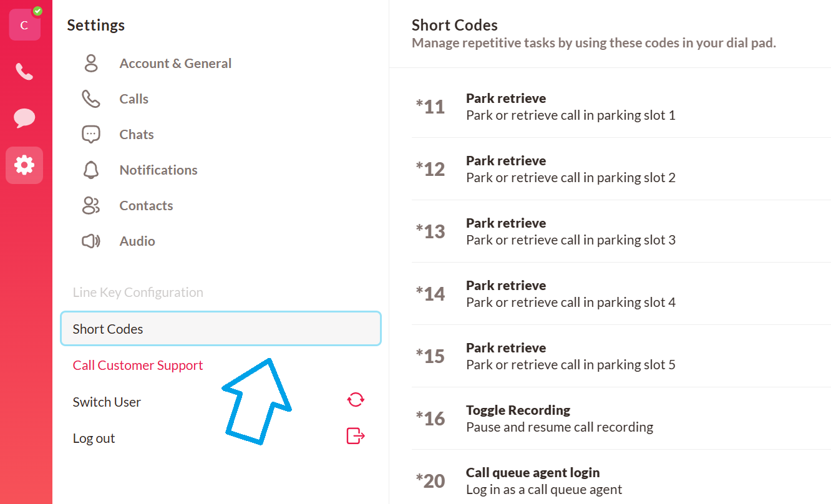Viewport: 831px width, 504px height.
Task: Select the *20 Call queue agent login row
Action: point(621,481)
